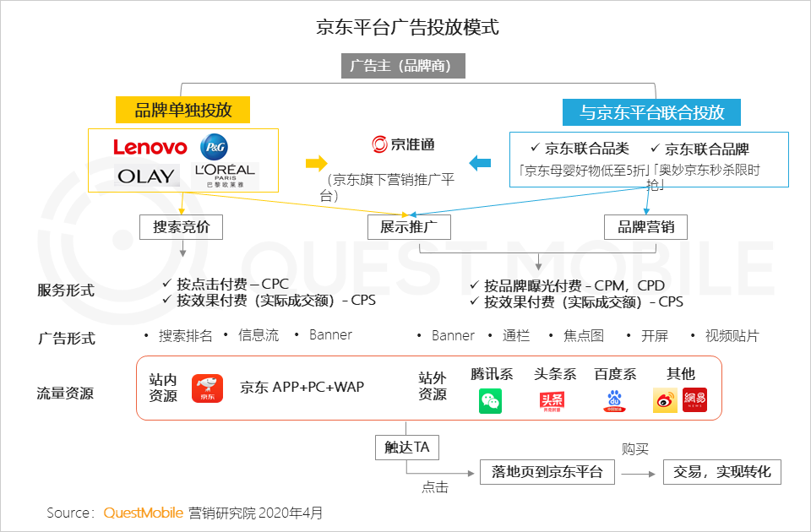Click the yellow right-pointing arrow
Image resolution: width=811 pixels, height=532 pixels.
click(x=316, y=163)
